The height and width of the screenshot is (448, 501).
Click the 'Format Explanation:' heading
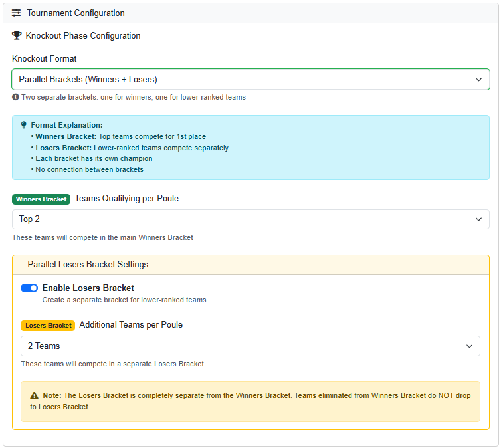66,125
